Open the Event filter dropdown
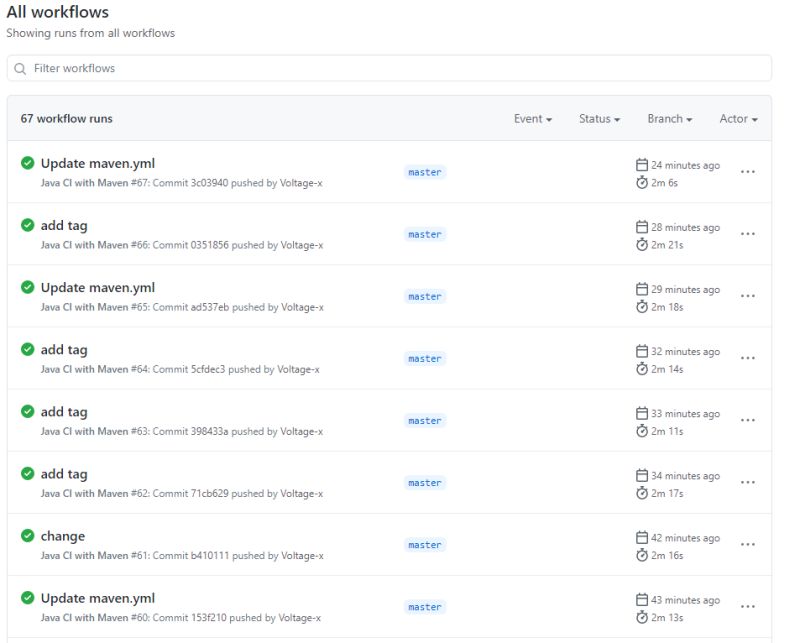 (x=531, y=118)
